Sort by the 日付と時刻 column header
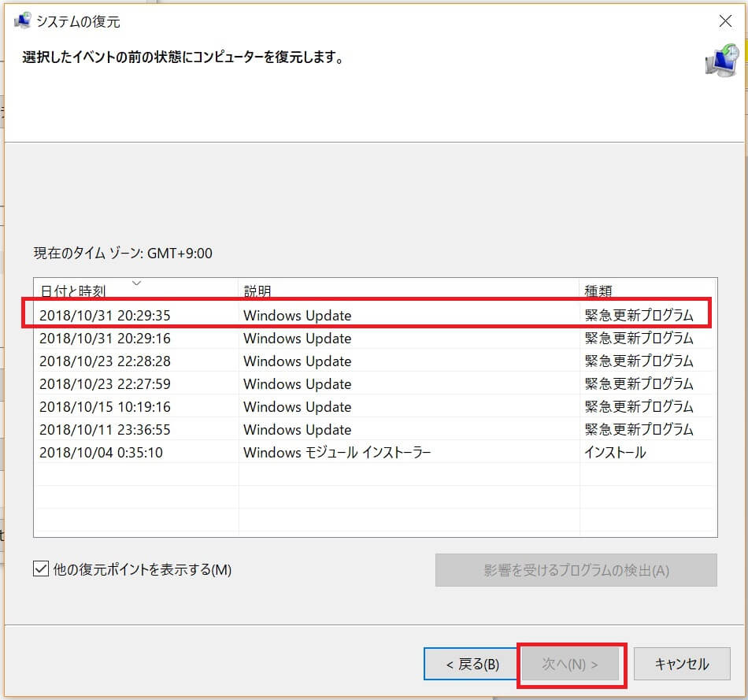Screen dimensions: 748x700 coord(135,290)
